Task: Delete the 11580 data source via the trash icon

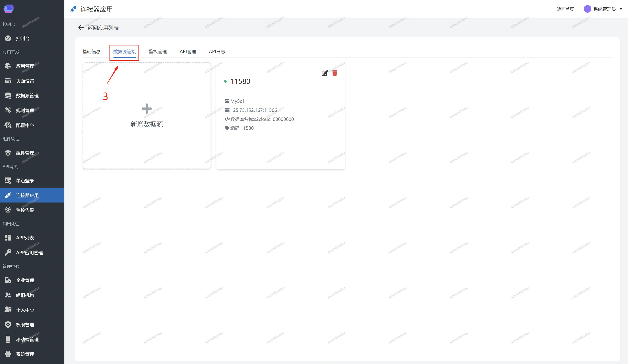Action: (x=335, y=73)
